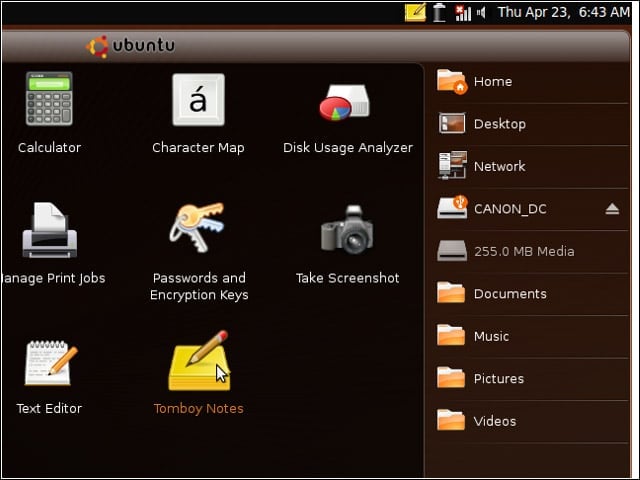This screenshot has width=640, height=480.
Task: Click the Manage Print Jobs label
Action: (x=53, y=278)
